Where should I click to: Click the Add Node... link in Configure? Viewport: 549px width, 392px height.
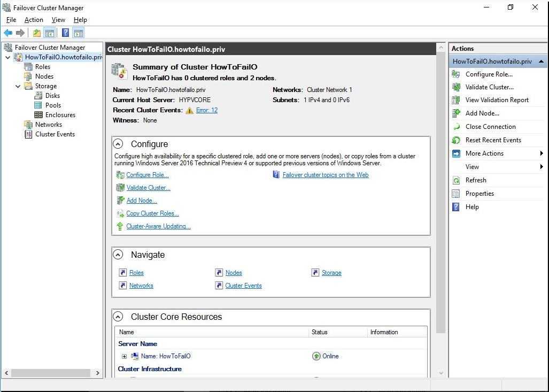pos(142,201)
